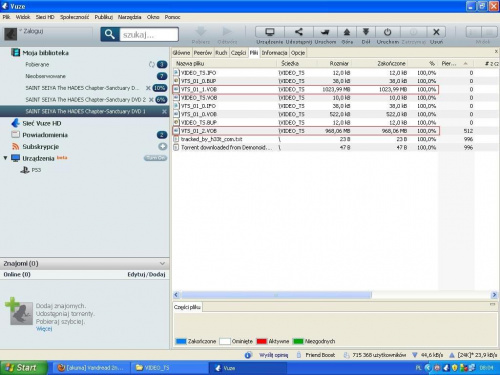Open Sieć Vuze HD in the sidebar
500x375 pixels.
(x=42, y=123)
